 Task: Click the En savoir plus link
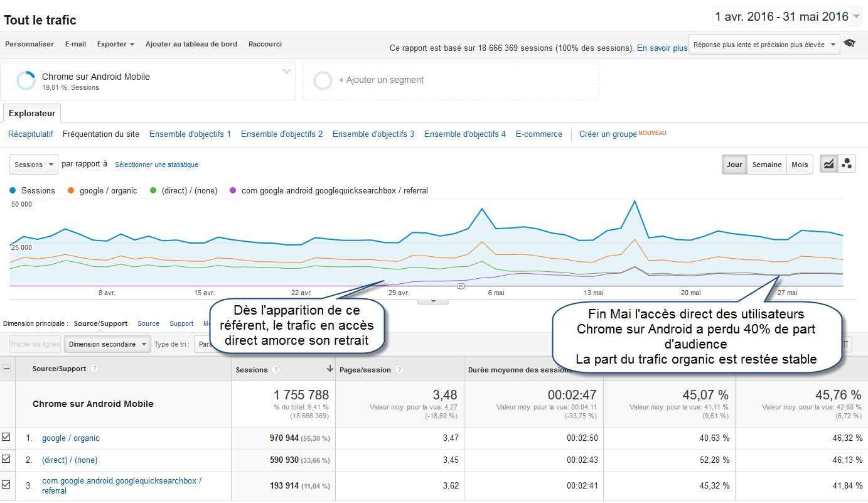[x=662, y=48]
